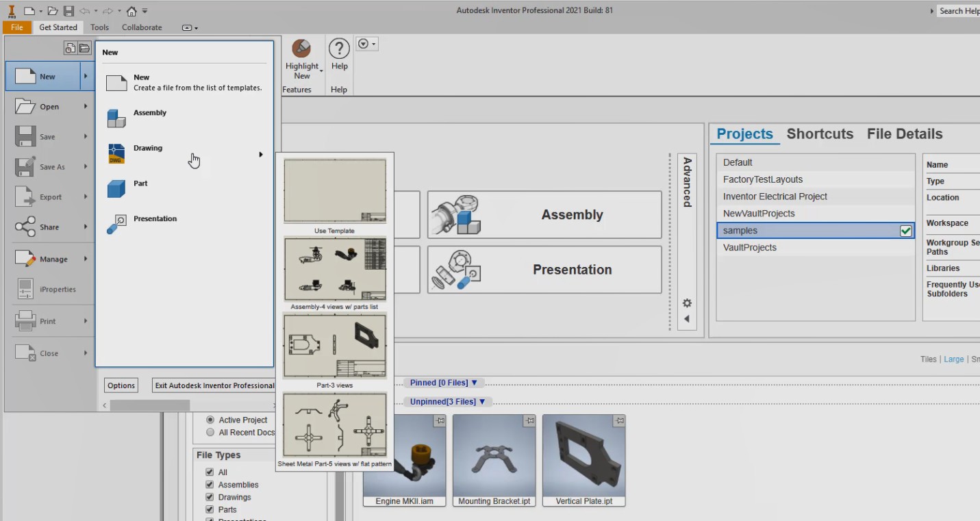Click the Advanced settings gear icon
This screenshot has height=521, width=980.
(x=687, y=303)
